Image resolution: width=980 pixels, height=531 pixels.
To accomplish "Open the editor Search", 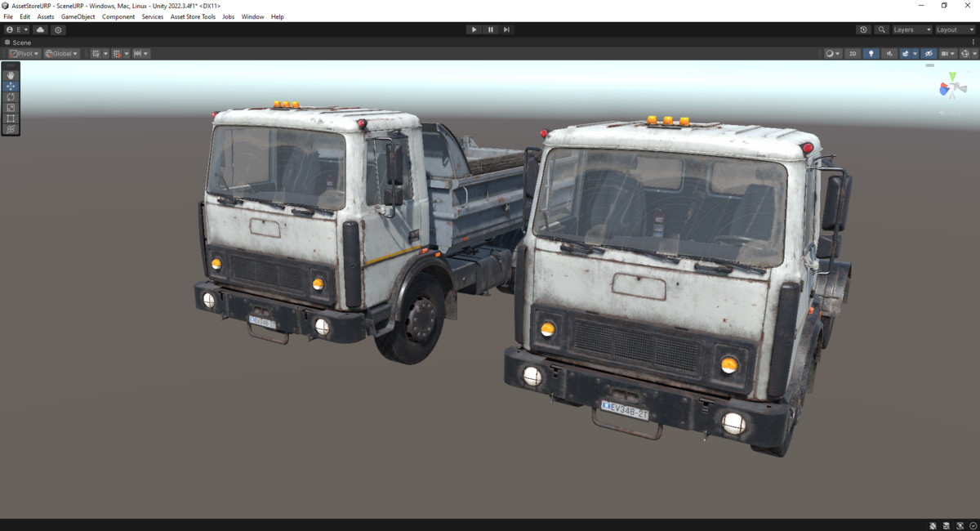I will click(881, 29).
